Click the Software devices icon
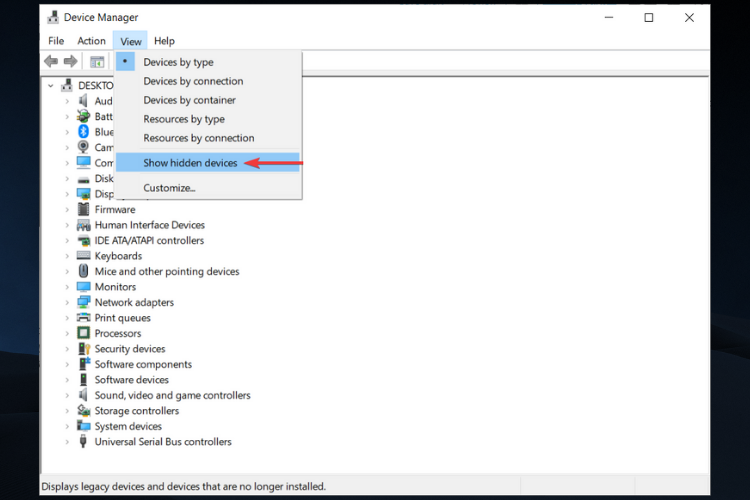The width and height of the screenshot is (750, 500). (x=84, y=379)
